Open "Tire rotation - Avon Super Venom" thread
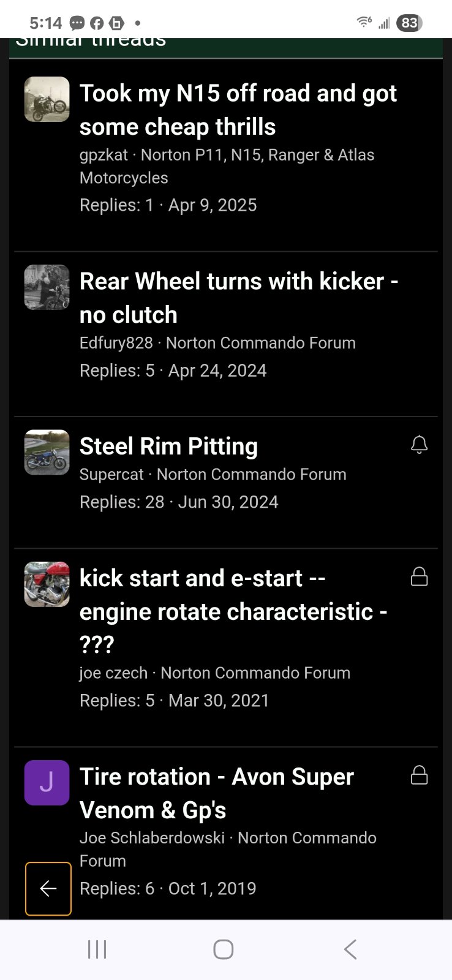This screenshot has width=452, height=980. [216, 793]
